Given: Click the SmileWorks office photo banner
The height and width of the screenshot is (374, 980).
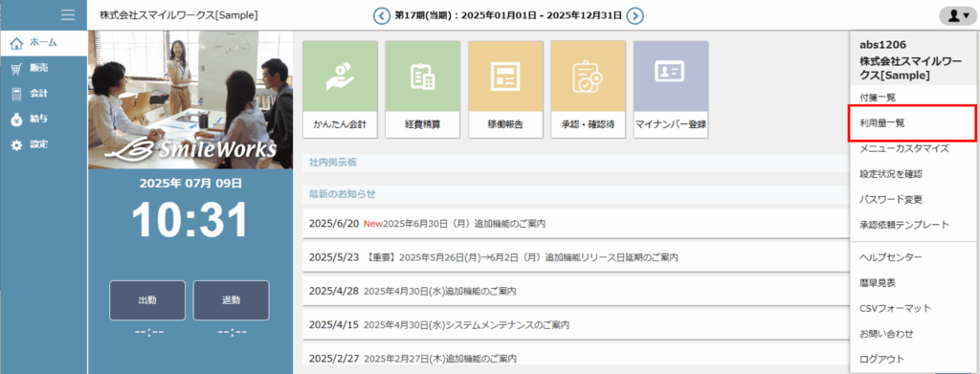Looking at the screenshot, I should click(190, 99).
